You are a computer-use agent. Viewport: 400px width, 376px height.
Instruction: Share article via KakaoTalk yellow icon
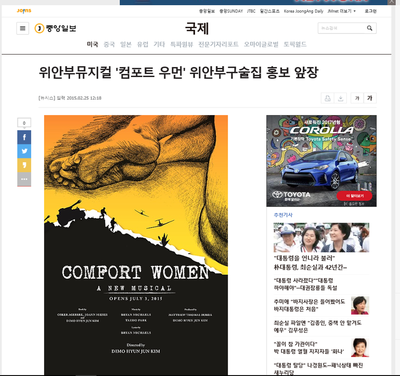24,165
